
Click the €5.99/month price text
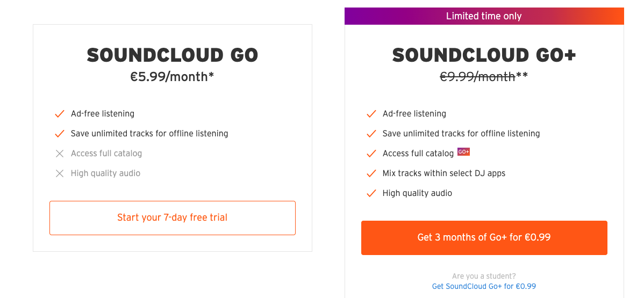coord(173,76)
